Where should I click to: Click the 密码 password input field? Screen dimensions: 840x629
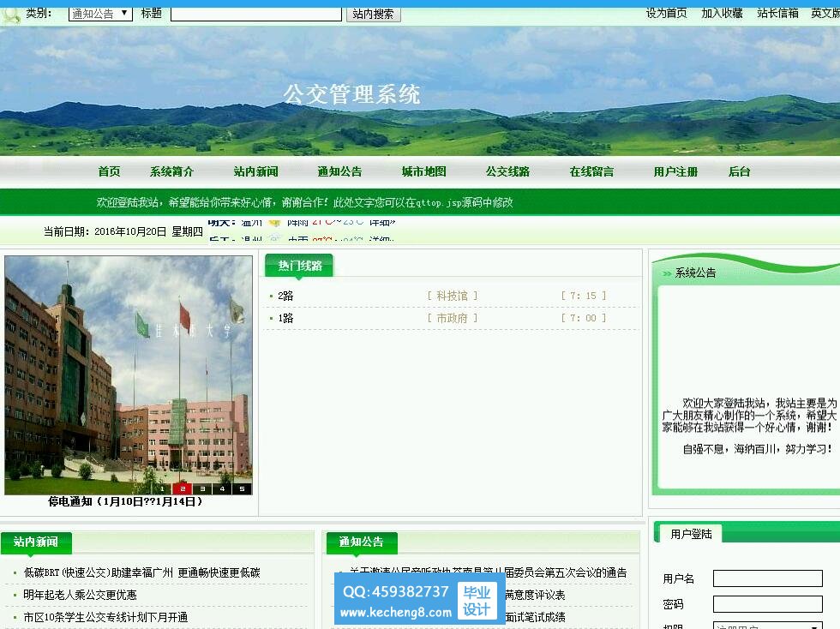coord(768,604)
